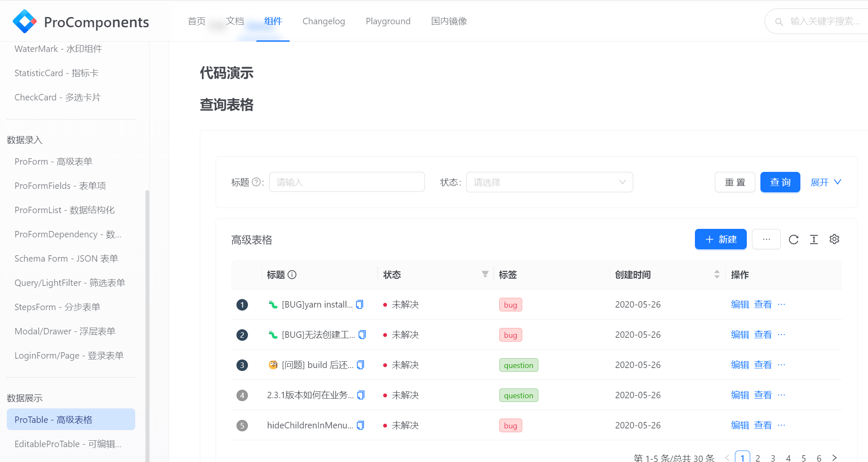Go to pagination page 2
Screen dimensions: 868x462
tap(758, 458)
